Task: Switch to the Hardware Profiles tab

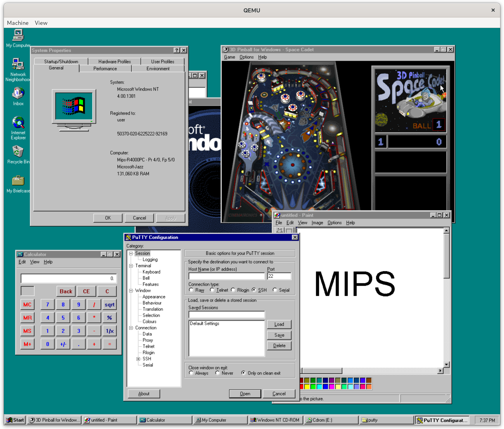Action: [x=114, y=61]
